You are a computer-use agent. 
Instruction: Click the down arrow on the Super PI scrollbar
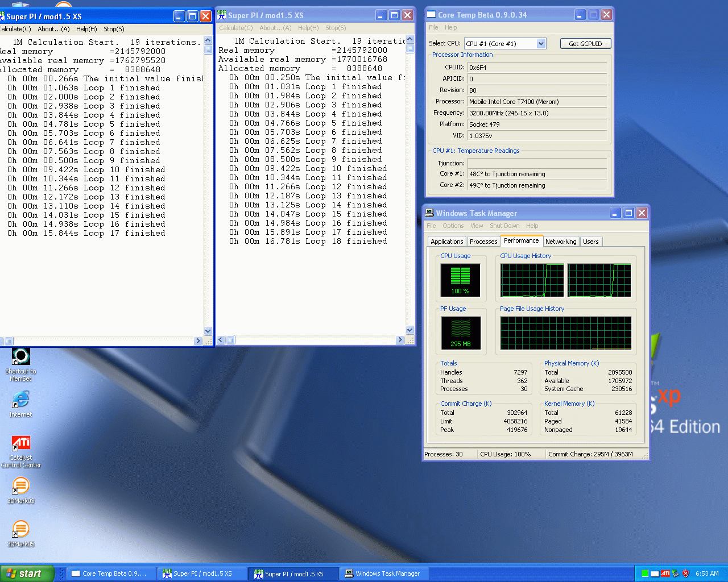(x=208, y=331)
